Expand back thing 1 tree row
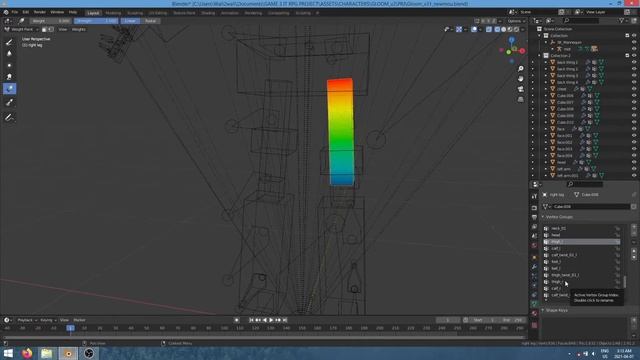Image resolution: width=640 pixels, height=360 pixels. (546, 62)
